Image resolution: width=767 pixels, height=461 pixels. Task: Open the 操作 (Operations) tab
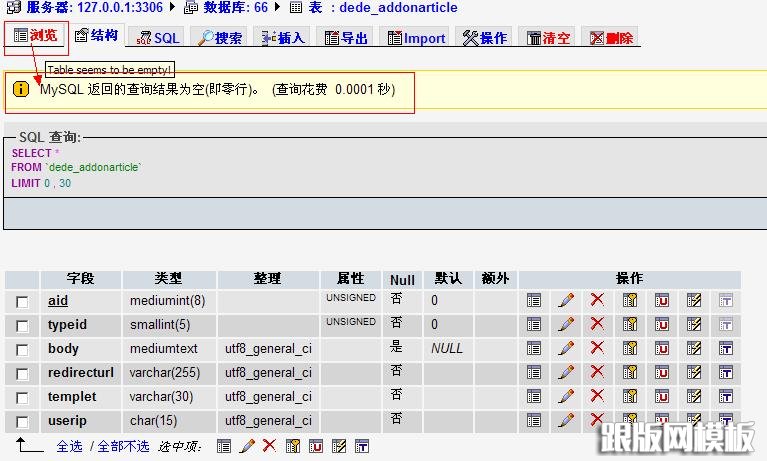[x=485, y=38]
